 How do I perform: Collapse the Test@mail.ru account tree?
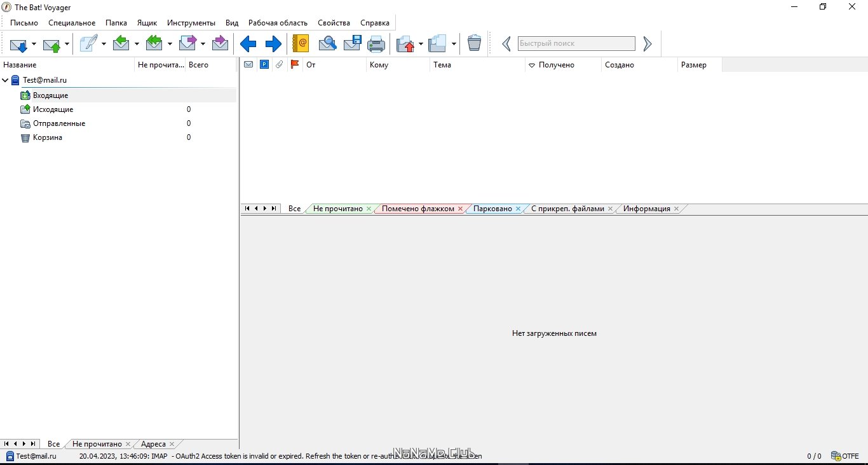pos(5,80)
